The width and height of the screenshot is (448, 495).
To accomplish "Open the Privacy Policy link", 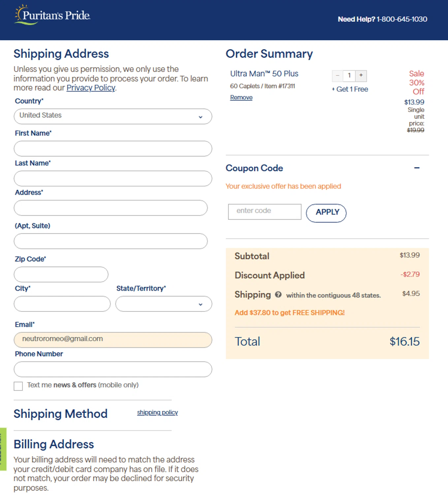I will point(91,88).
